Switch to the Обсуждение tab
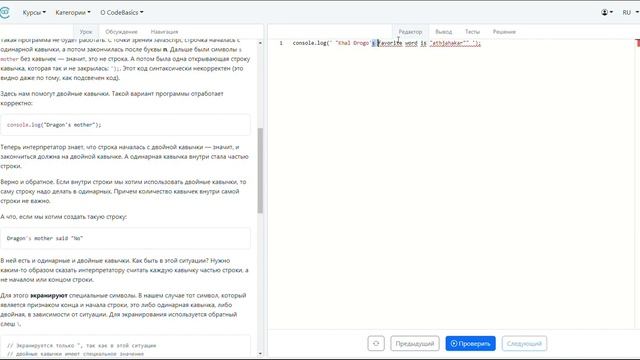The image size is (640, 360). [121, 31]
